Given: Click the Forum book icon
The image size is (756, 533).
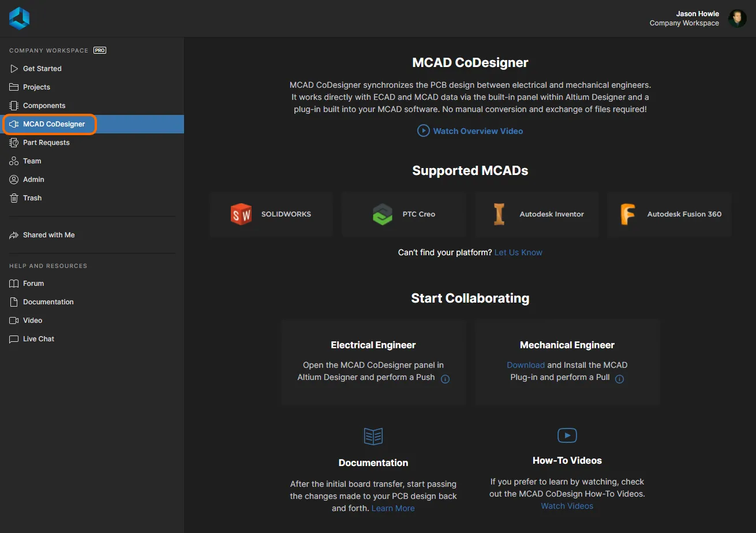Looking at the screenshot, I should (14, 284).
